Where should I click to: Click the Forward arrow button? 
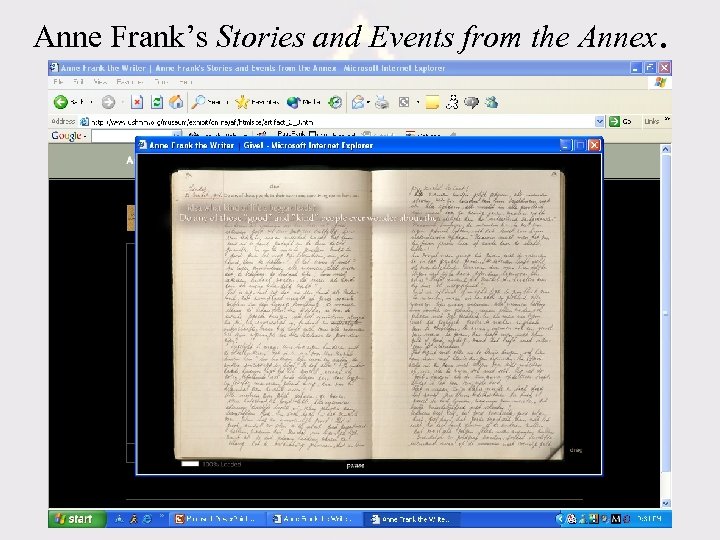click(x=108, y=102)
